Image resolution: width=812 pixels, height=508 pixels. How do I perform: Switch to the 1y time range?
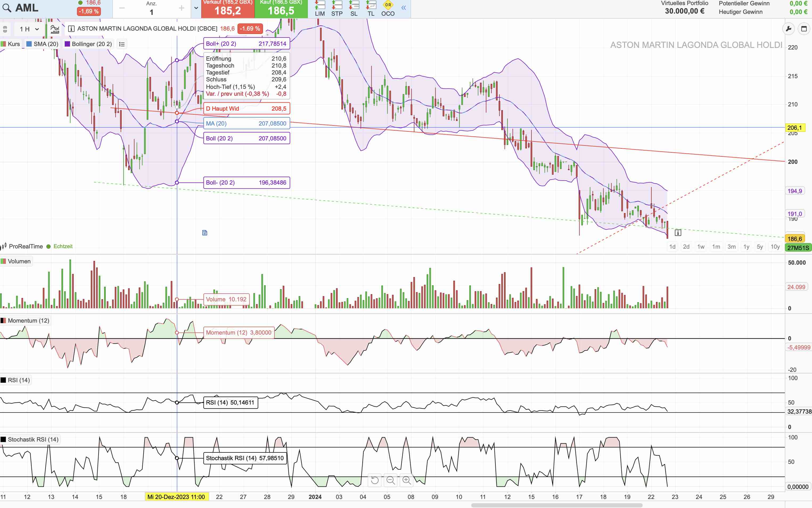746,247
